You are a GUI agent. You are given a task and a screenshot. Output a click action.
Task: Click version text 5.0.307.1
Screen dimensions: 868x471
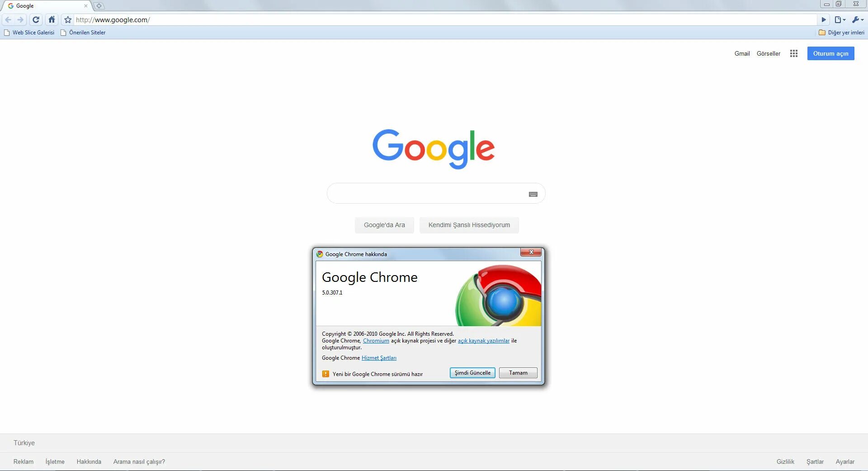coord(332,293)
